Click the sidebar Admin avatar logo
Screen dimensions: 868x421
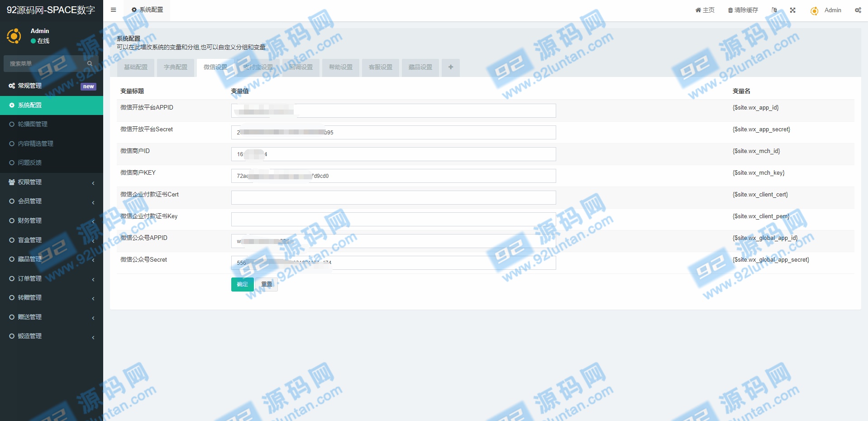(14, 36)
